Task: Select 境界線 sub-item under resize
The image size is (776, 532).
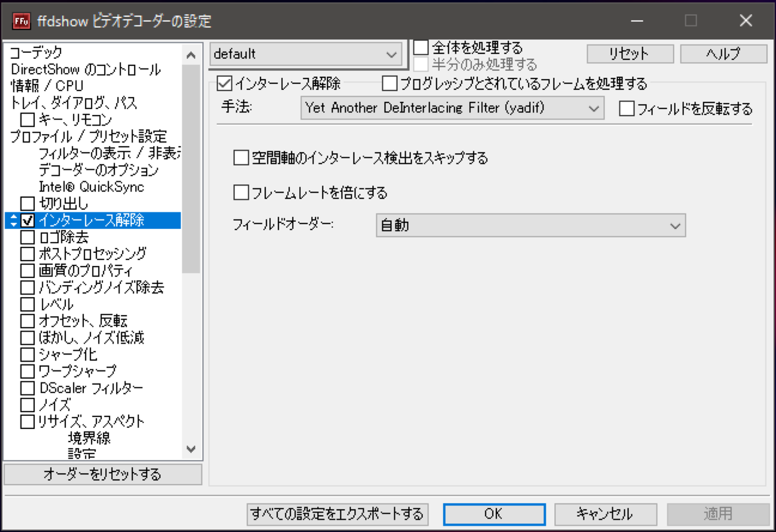Action: (x=89, y=438)
